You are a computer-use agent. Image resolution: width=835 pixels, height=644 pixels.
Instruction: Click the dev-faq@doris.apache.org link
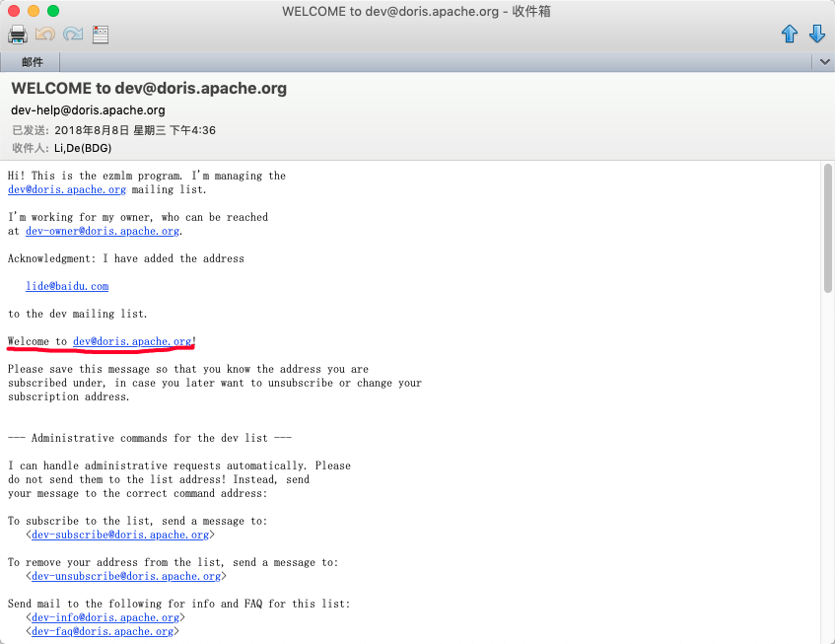[x=103, y=631]
